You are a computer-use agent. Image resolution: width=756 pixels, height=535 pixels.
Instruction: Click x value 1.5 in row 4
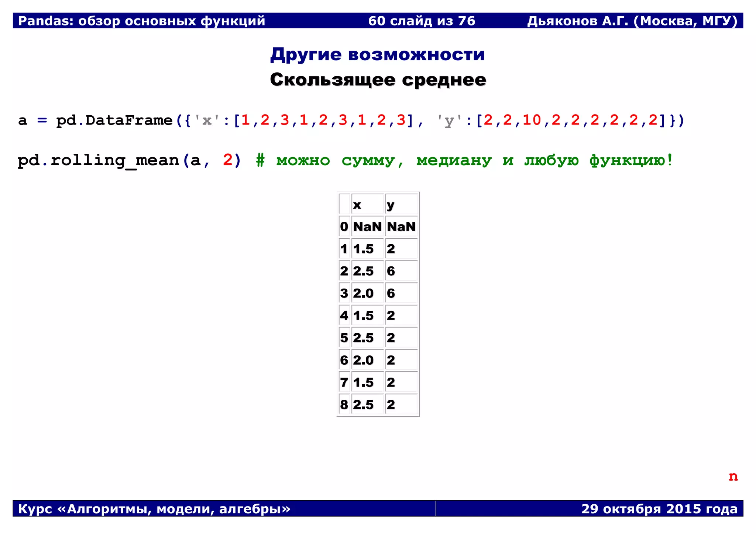(x=363, y=316)
